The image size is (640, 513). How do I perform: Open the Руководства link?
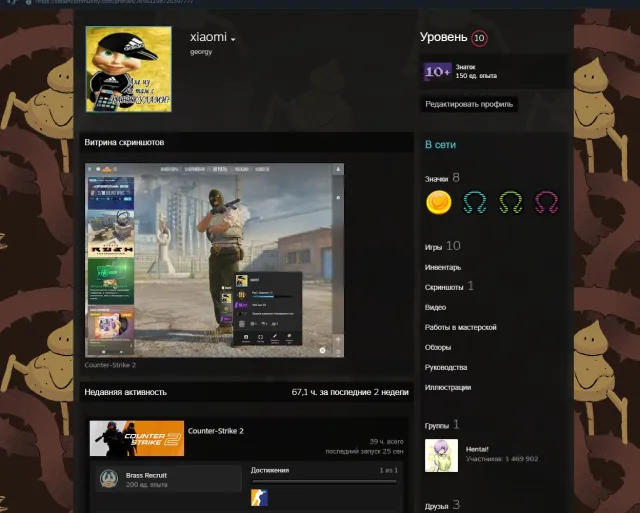(x=446, y=367)
